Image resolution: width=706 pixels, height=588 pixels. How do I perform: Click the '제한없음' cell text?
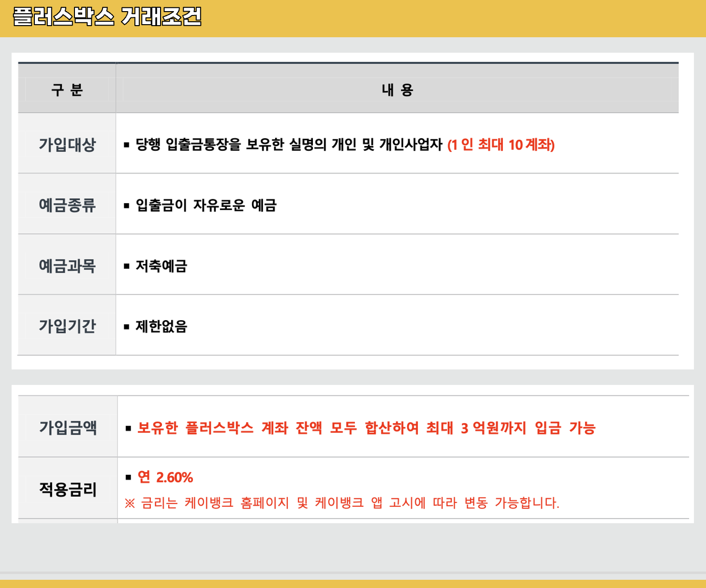point(161,326)
